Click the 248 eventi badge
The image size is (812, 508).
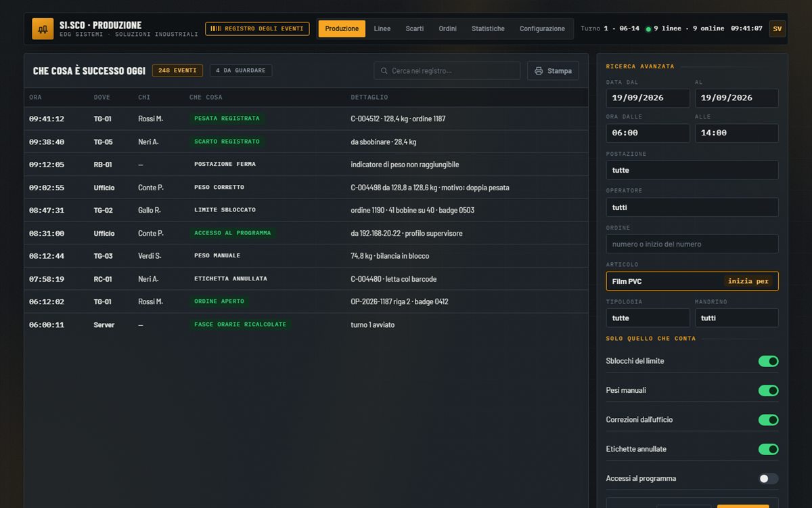click(x=177, y=70)
